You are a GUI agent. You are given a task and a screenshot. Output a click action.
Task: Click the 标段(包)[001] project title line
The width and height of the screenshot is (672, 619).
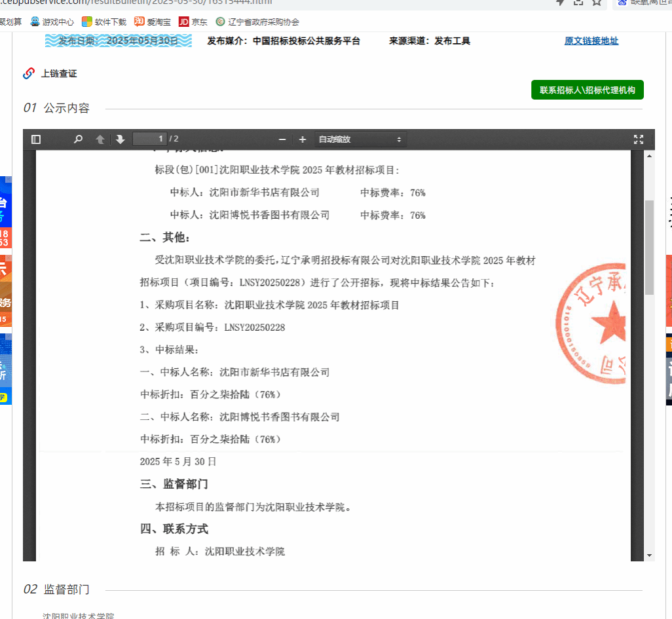tap(277, 170)
